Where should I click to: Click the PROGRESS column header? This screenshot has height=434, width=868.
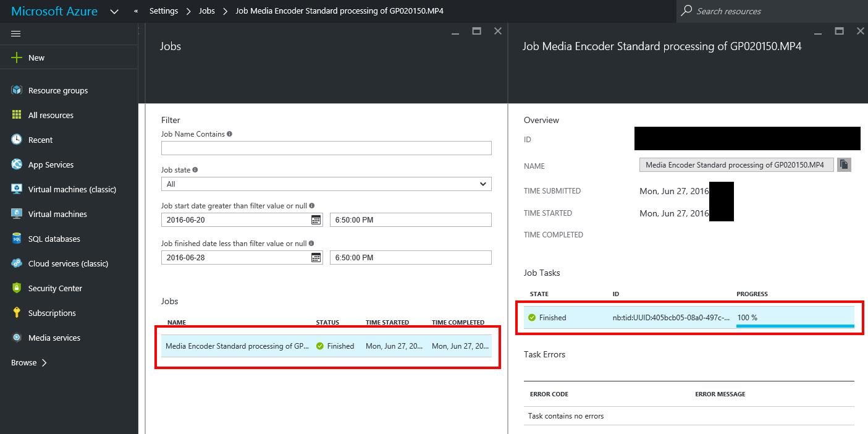(x=752, y=294)
